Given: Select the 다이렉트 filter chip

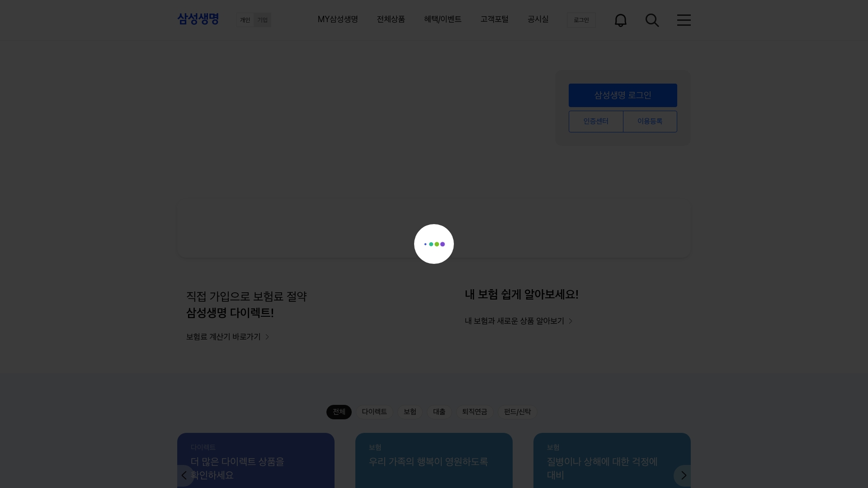Looking at the screenshot, I should [x=374, y=412].
